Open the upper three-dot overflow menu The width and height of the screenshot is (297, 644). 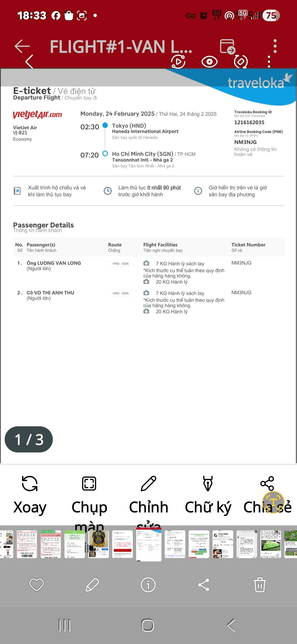tap(275, 46)
